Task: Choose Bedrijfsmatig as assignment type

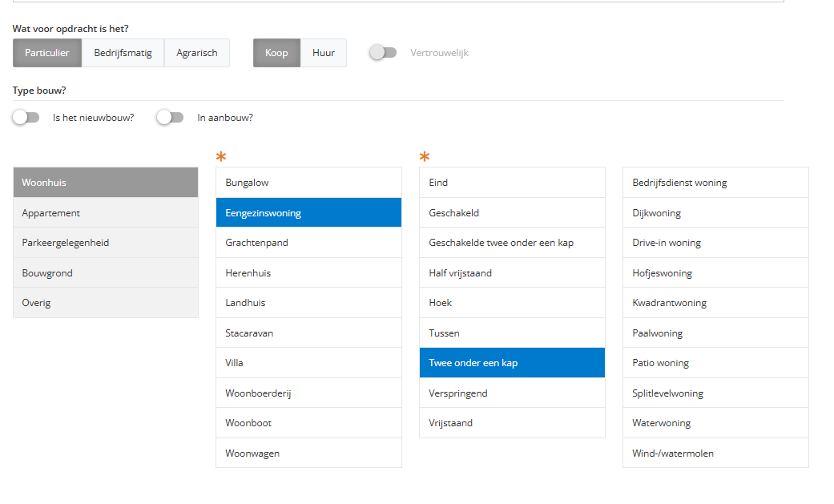Action: 123,53
